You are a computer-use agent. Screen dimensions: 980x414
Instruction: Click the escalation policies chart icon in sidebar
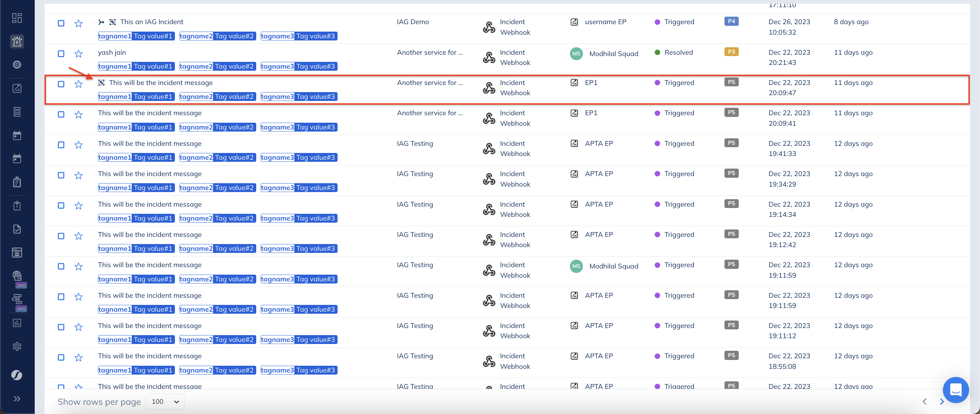[17, 88]
